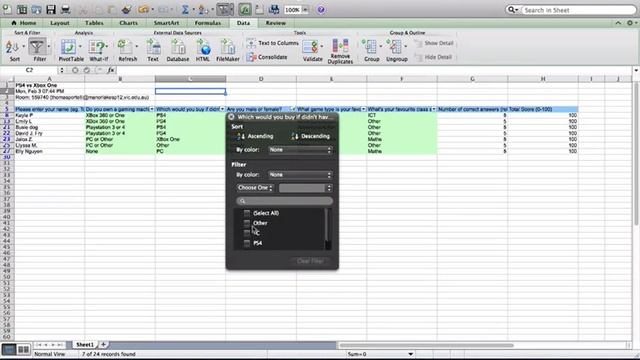
Task: Click the Clear Filter button
Action: point(310,261)
